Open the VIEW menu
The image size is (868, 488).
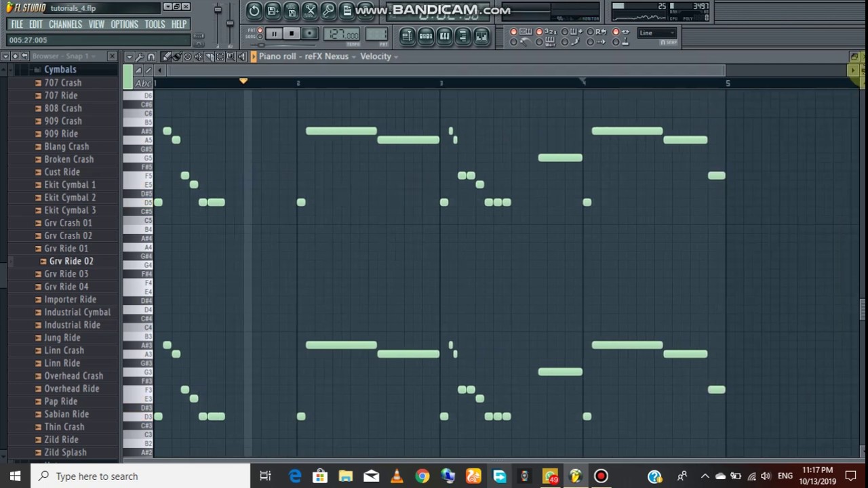[96, 24]
